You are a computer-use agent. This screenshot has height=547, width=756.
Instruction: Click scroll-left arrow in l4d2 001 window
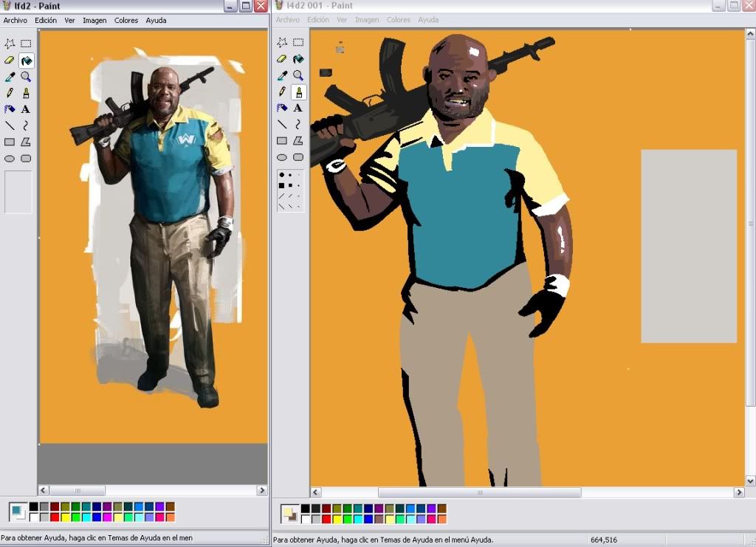pos(315,492)
